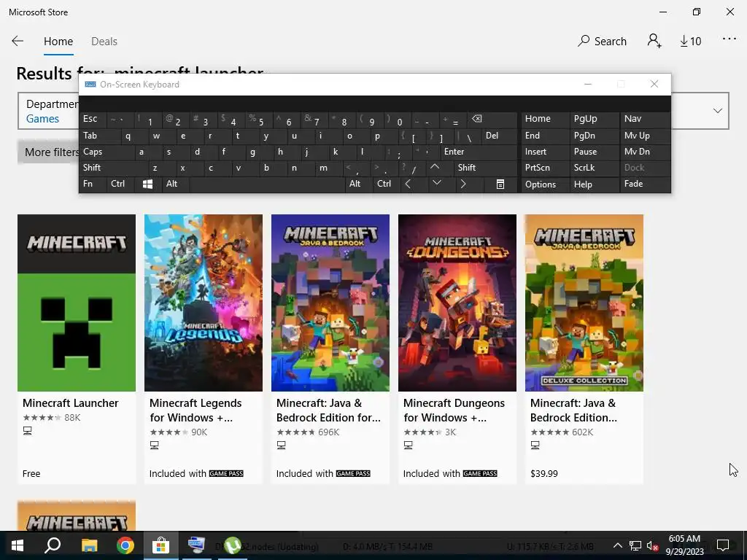This screenshot has width=747, height=560.
Task: Tap the backspace icon key
Action: 492,119
